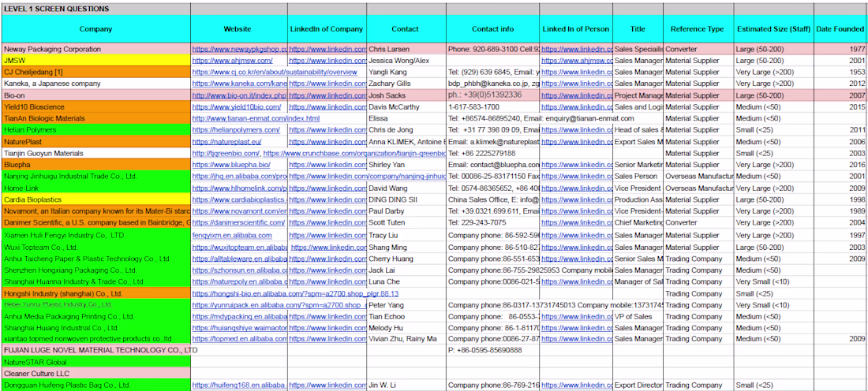Select contact Yangli Kang cell
The width and height of the screenshot is (868, 391).
[406, 72]
